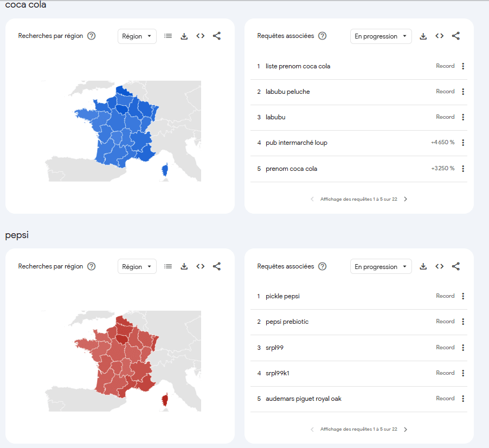Switch coca cola region map to list view
489x448 pixels.
pyautogui.click(x=168, y=36)
